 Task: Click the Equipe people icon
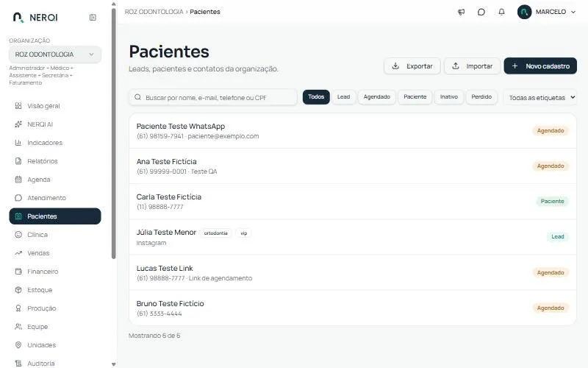point(18,327)
